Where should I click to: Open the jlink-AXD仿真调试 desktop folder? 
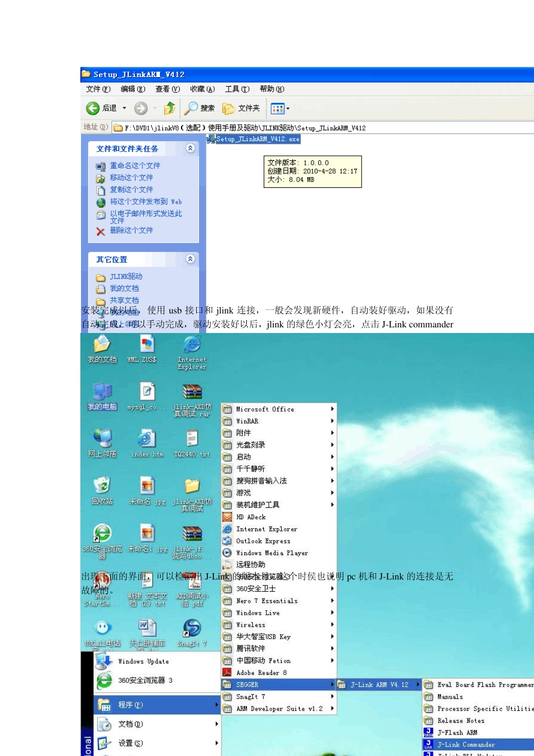click(192, 494)
